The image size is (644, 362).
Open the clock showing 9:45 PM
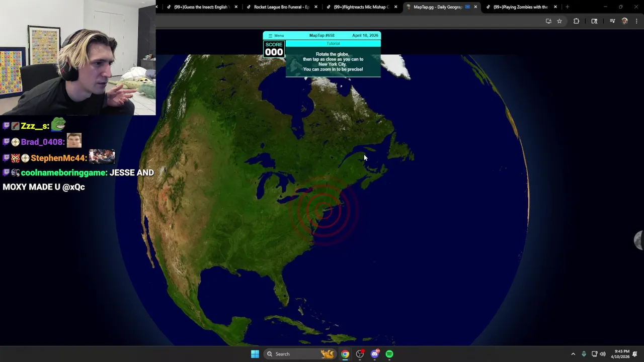(620, 354)
